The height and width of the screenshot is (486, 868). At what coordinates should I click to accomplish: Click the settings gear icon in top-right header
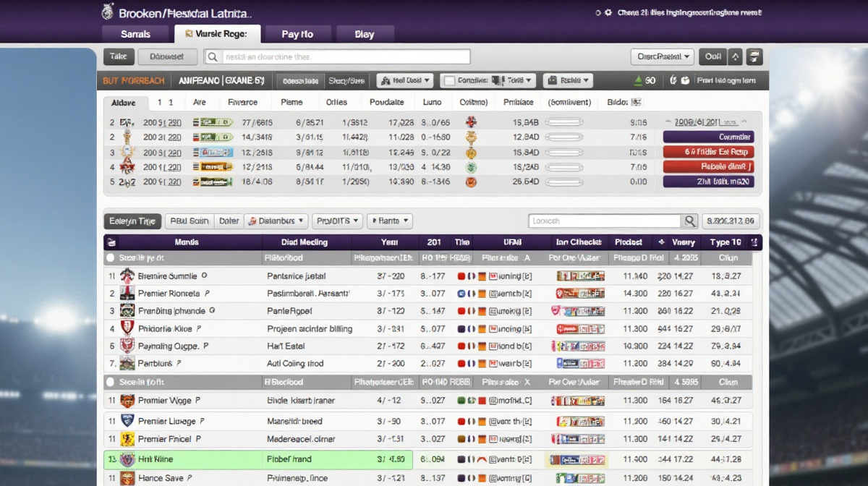[x=608, y=13]
